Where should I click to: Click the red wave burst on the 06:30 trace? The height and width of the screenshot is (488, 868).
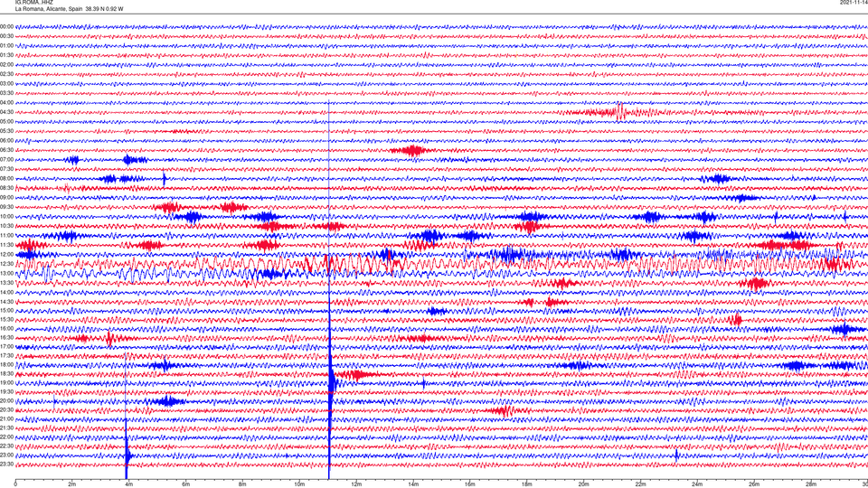point(411,150)
